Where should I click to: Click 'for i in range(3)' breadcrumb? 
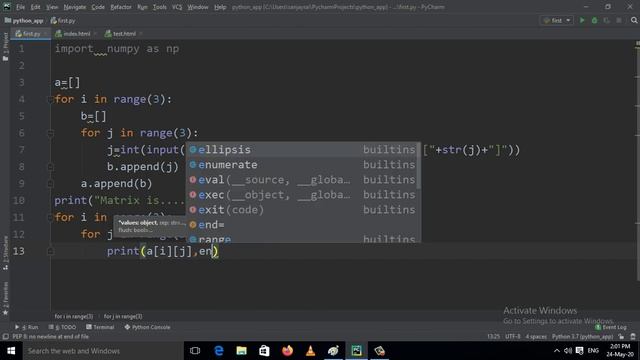74,316
